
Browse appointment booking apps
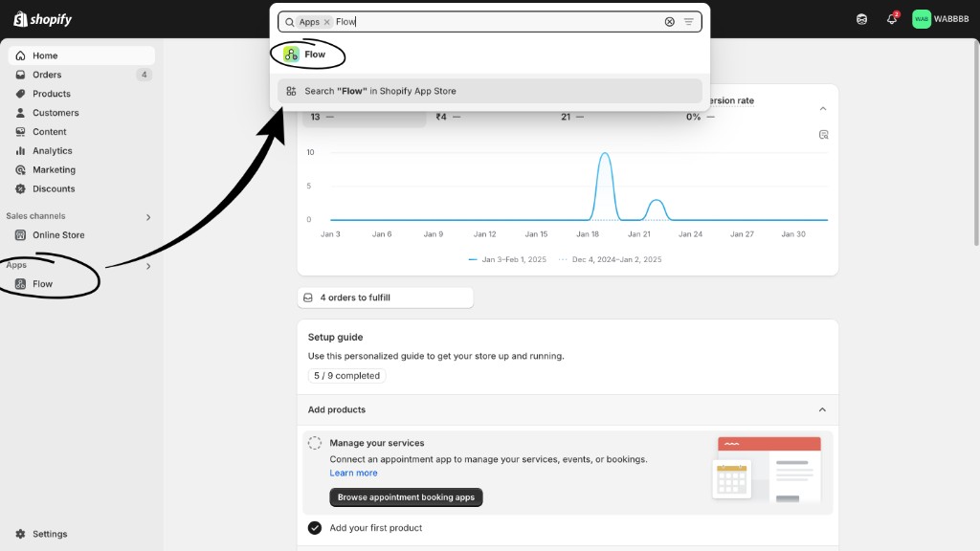tap(406, 497)
